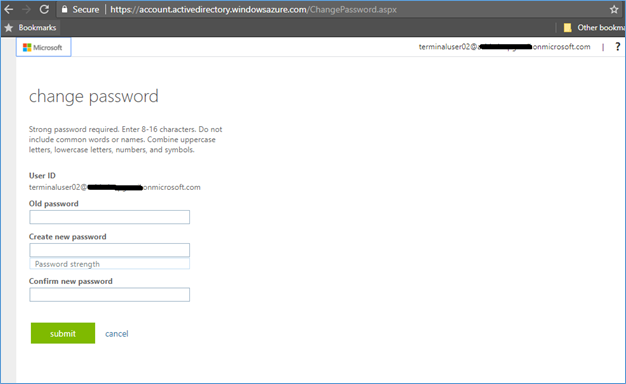
Task: Click the 'User ID' label
Action: coord(42,175)
